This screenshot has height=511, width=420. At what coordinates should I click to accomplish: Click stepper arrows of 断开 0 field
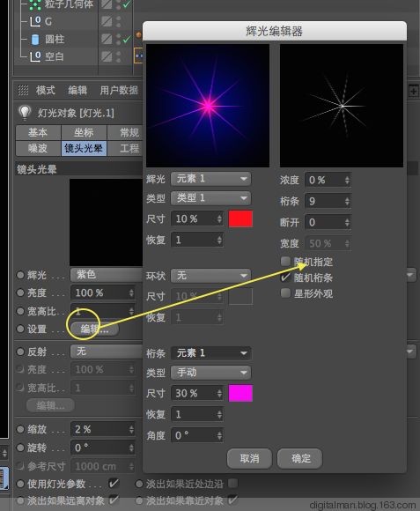coord(347,222)
